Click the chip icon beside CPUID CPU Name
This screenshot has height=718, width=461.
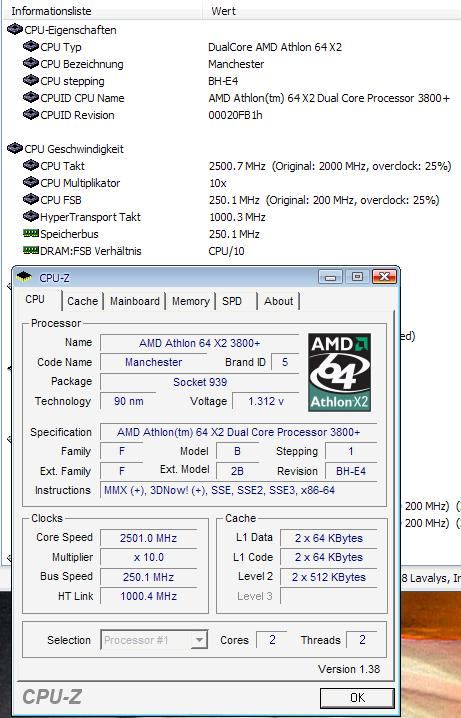(x=31, y=97)
